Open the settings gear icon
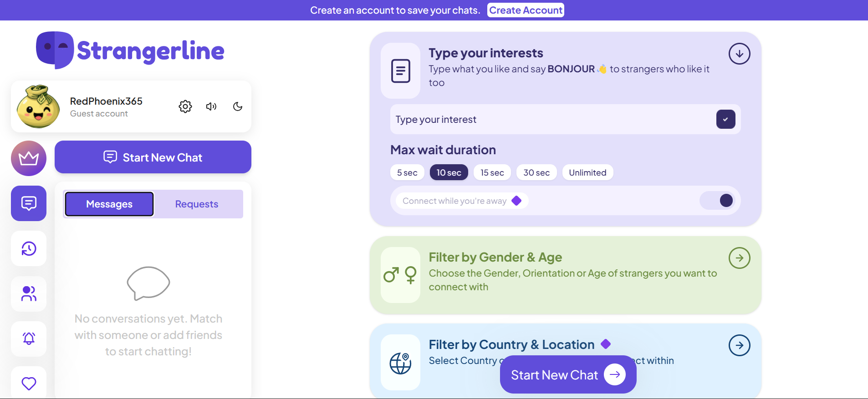868x399 pixels. pyautogui.click(x=185, y=106)
